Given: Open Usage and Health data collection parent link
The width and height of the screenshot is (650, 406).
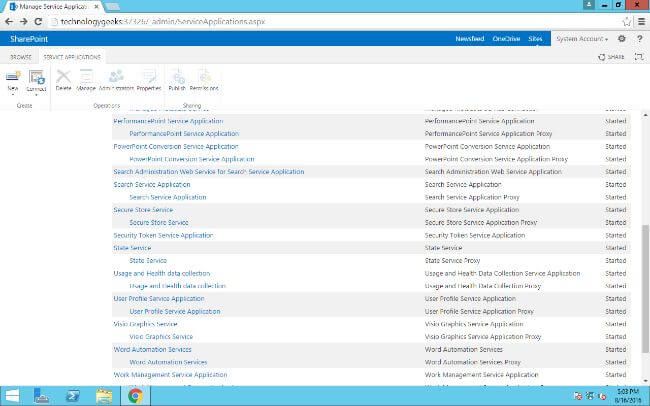Looking at the screenshot, I should (x=162, y=273).
